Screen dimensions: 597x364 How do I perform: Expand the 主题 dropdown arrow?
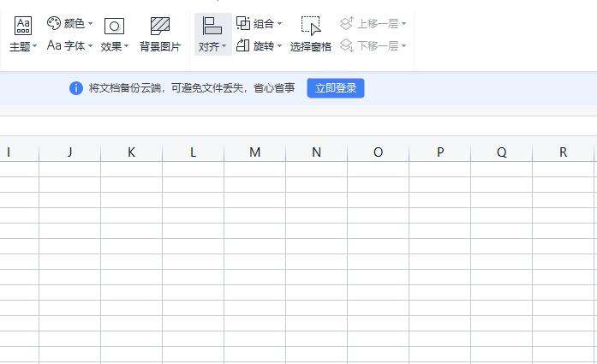pyautogui.click(x=34, y=46)
